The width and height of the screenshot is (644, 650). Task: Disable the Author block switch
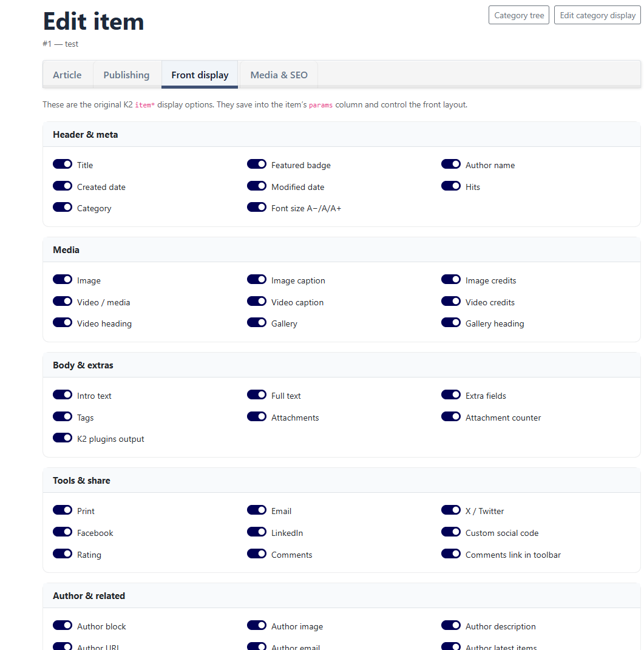[x=63, y=625]
